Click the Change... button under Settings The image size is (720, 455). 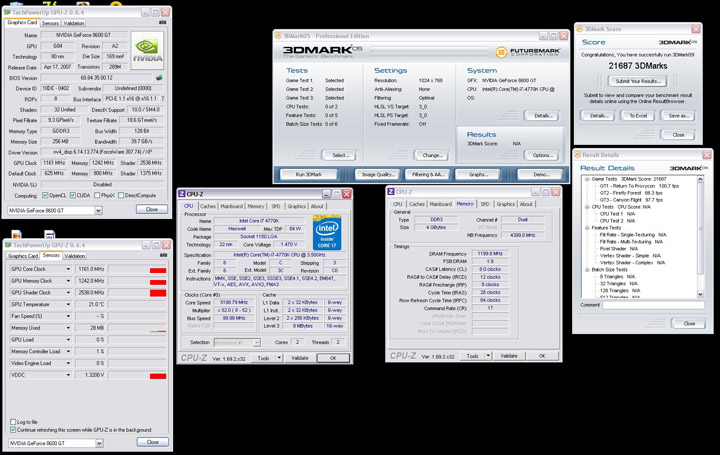432,155
